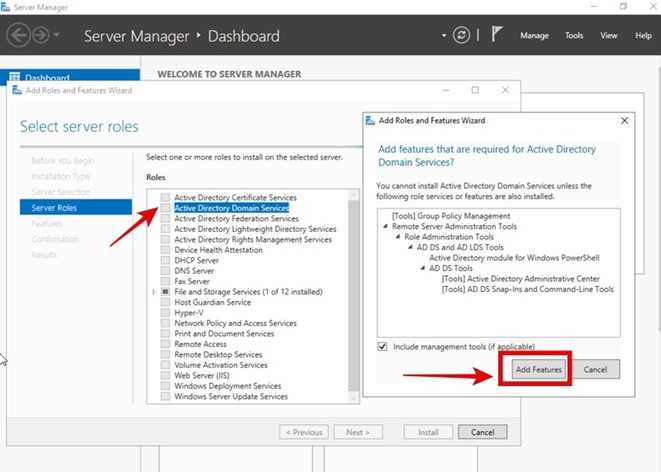Collapse Remote Server Administration Tools node
Screen dimensions: 661x472
pyautogui.click(x=385, y=226)
